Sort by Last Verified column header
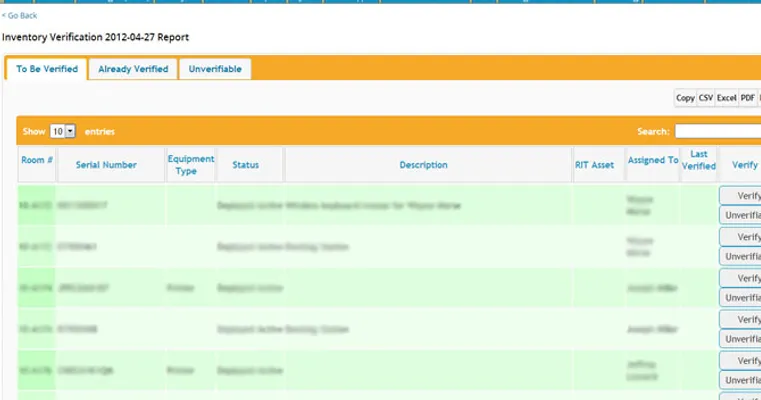This screenshot has height=400, width=761. [x=699, y=160]
